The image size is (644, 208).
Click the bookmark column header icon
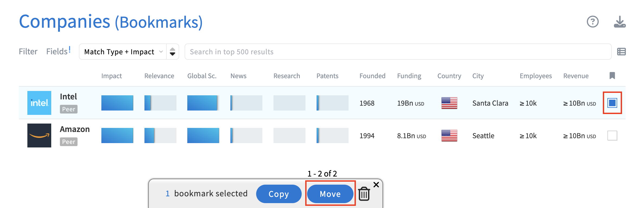click(x=612, y=75)
